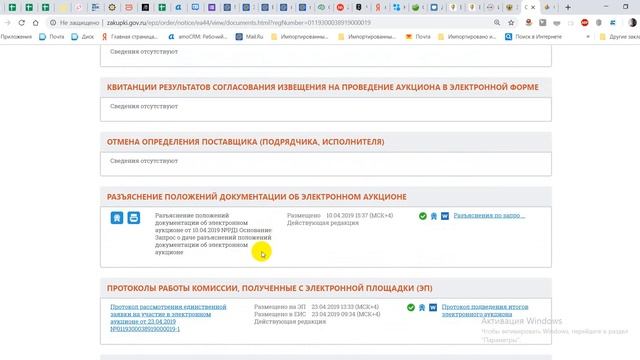Screen dimensions: 640x360
Task: Open the Разъяснения по запро... document link
Action: coord(489,216)
